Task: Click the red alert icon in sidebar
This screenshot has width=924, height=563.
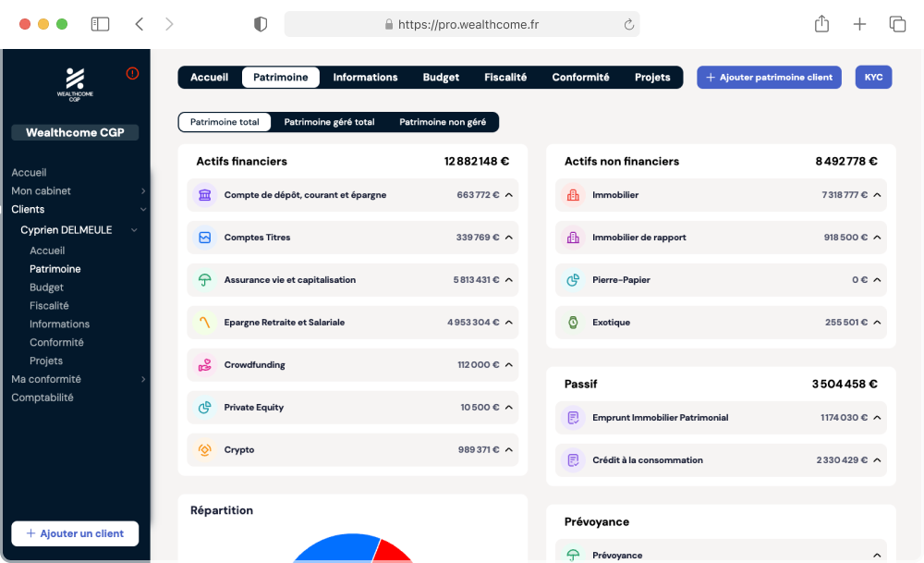Action: coord(132,74)
